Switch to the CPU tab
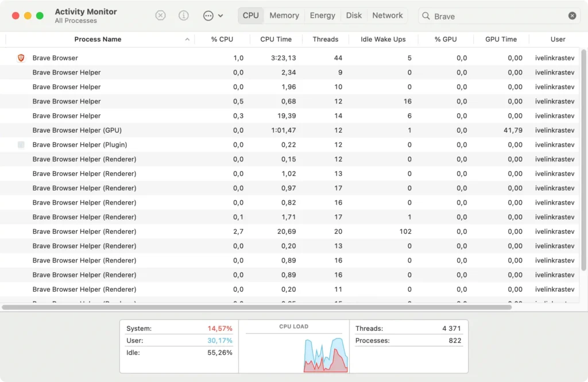 tap(250, 16)
